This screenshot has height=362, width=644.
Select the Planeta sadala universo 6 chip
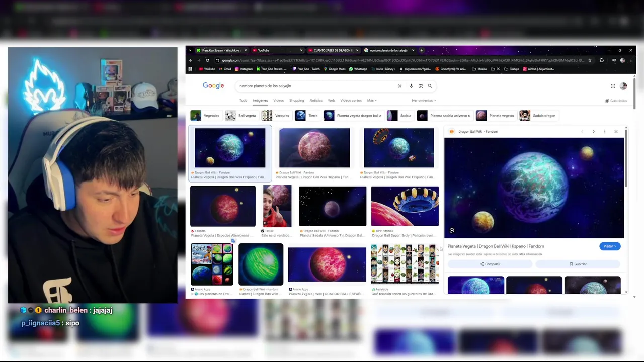pyautogui.click(x=444, y=116)
